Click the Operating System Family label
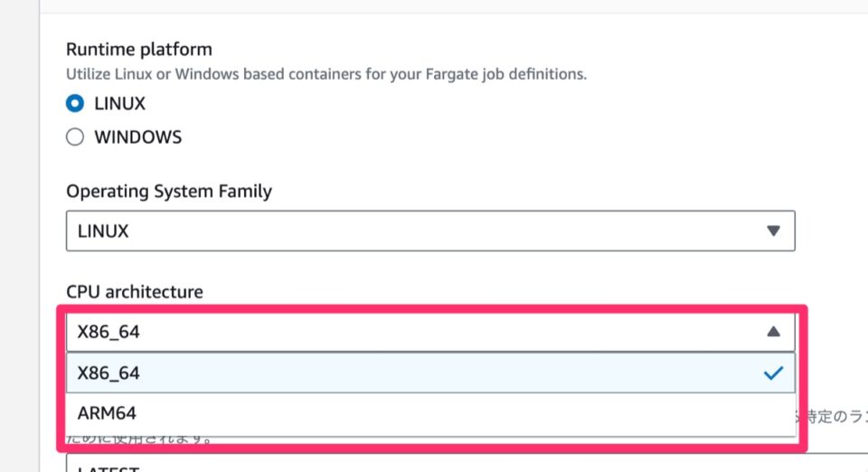This screenshot has height=472, width=868. 169,191
